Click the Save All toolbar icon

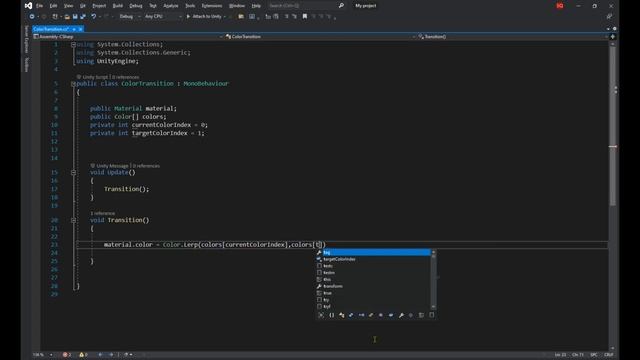pos(83,16)
